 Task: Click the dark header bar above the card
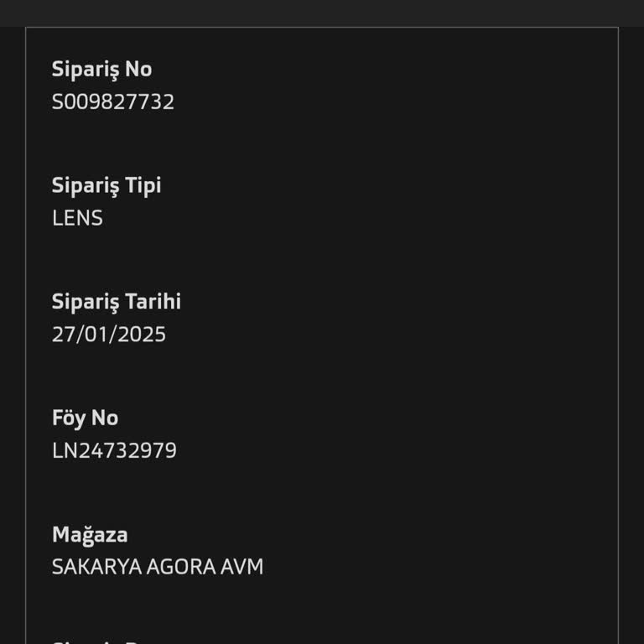click(x=322, y=13)
